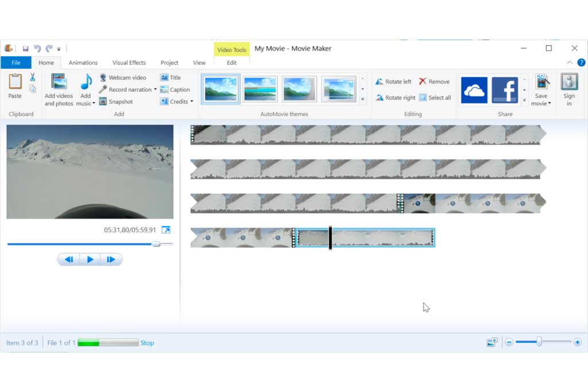Step to the next frame

[x=111, y=259]
